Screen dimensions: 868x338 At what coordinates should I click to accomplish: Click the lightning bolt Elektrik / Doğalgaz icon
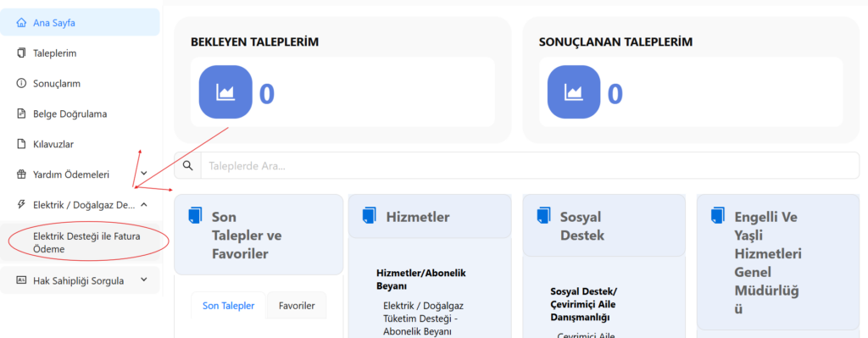coord(21,205)
